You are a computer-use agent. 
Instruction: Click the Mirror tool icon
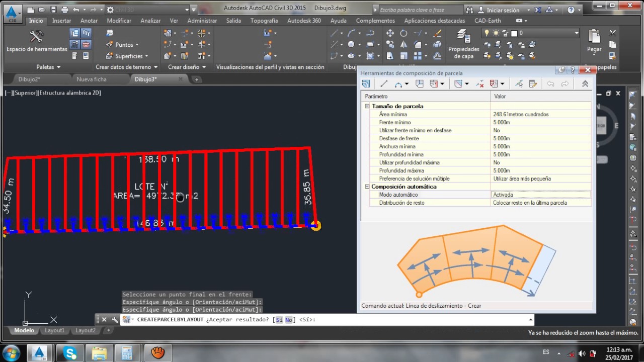404,45
